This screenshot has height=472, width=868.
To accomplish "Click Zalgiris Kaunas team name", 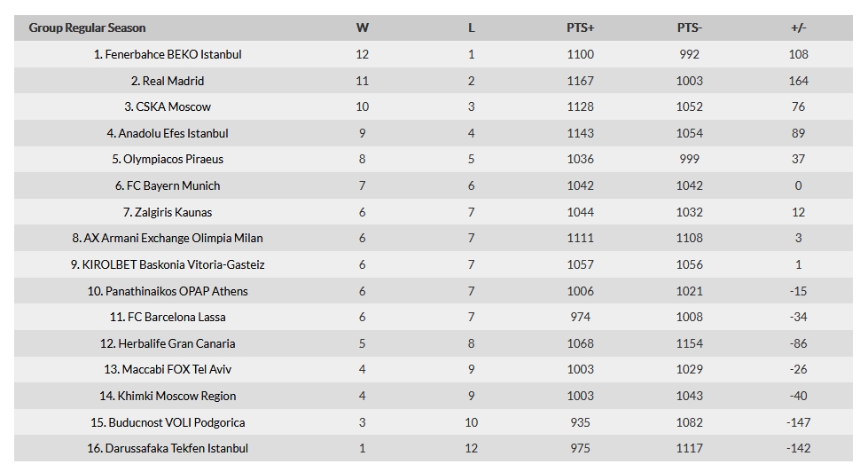I will (168, 212).
